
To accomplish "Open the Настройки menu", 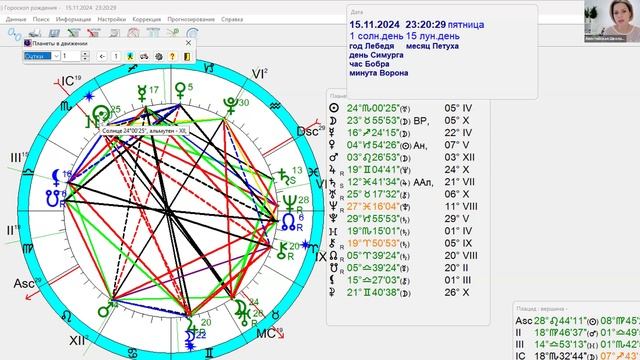I will [x=111, y=19].
